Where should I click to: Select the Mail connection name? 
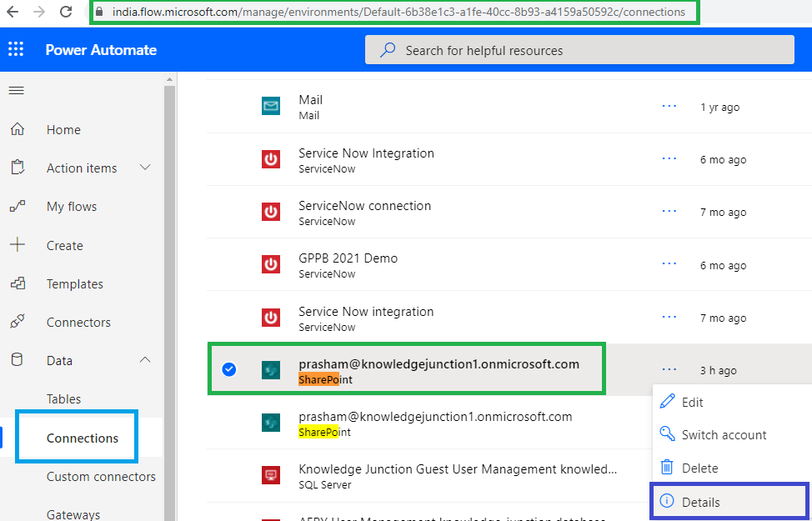tap(311, 99)
